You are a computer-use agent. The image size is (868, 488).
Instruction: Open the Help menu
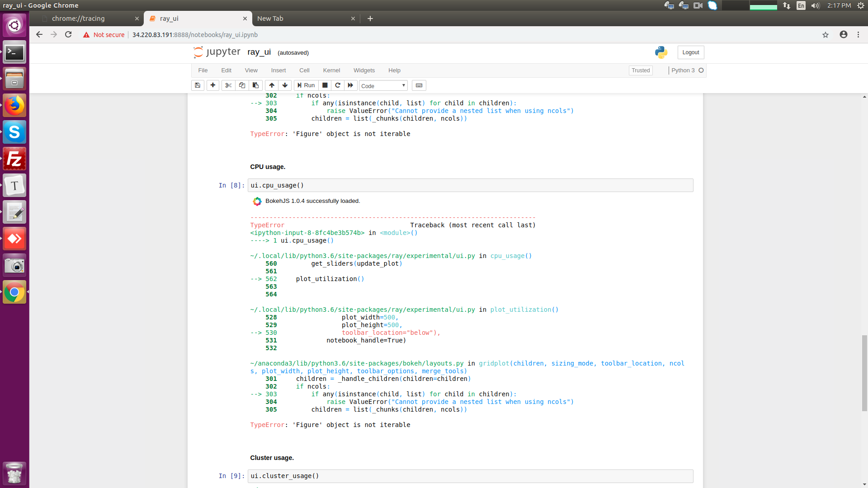(x=394, y=70)
